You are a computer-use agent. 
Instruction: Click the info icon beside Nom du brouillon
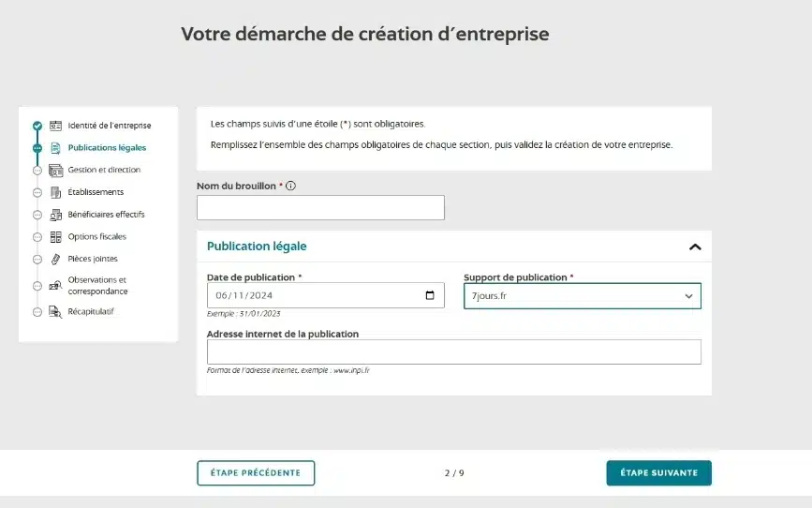pyautogui.click(x=290, y=186)
